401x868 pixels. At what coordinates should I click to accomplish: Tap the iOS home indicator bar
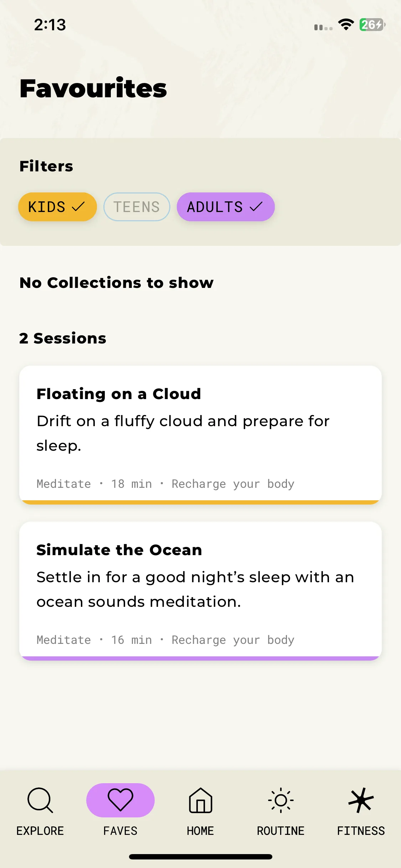point(201,857)
